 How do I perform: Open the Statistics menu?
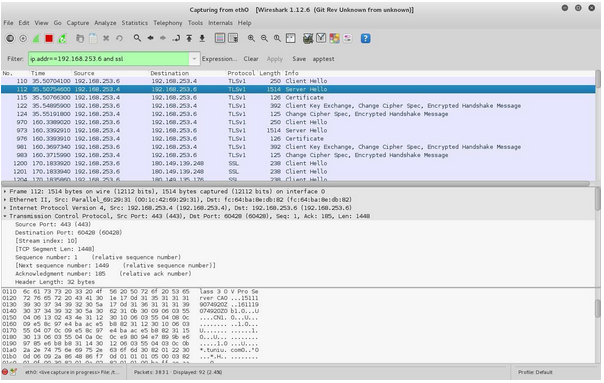(x=134, y=23)
